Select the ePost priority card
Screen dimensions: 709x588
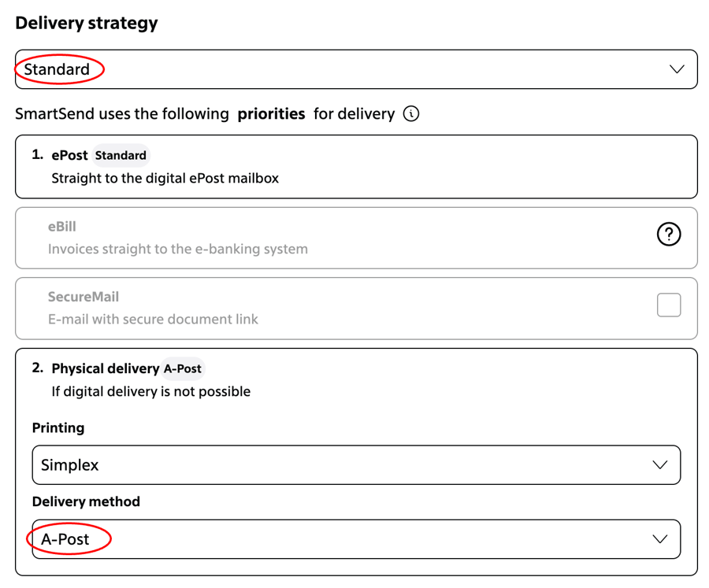(x=356, y=167)
